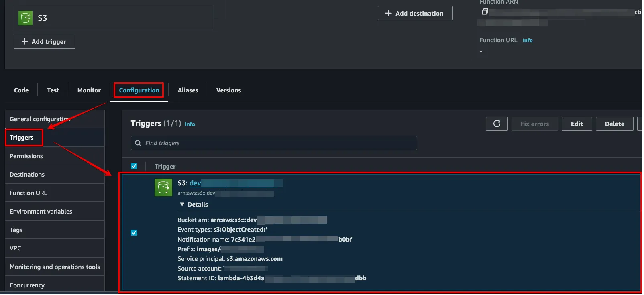The width and height of the screenshot is (644, 295).
Task: Open the Triggers Info link
Action: (x=190, y=124)
